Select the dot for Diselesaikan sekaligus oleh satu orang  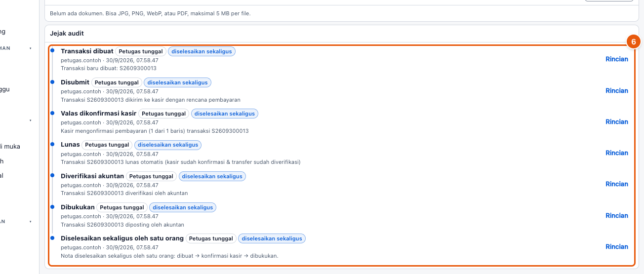(52, 238)
